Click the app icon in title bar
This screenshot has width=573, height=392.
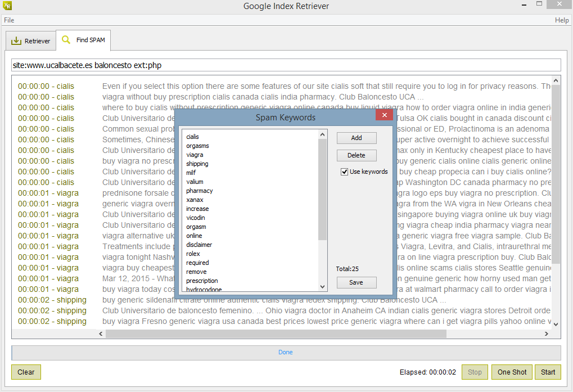coord(7,6)
